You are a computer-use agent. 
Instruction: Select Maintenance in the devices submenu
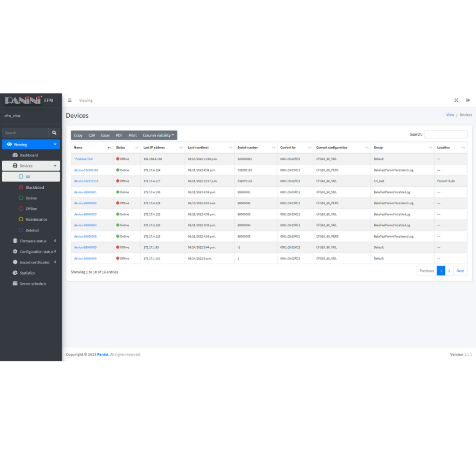(x=36, y=220)
